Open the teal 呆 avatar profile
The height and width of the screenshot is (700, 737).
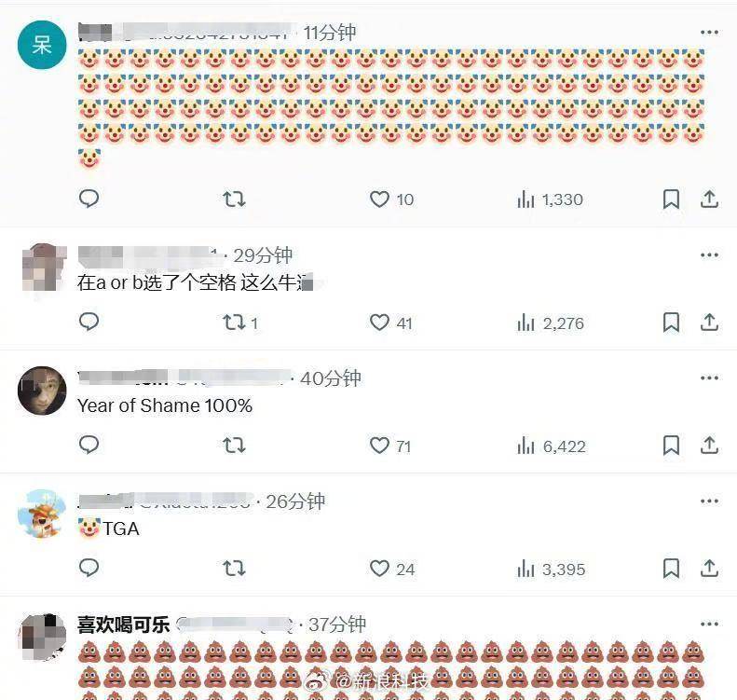tap(42, 45)
